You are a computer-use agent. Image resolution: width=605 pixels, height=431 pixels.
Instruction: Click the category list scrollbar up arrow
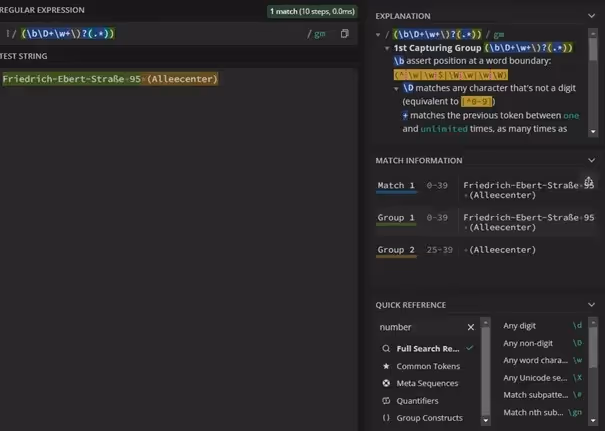[486, 322]
